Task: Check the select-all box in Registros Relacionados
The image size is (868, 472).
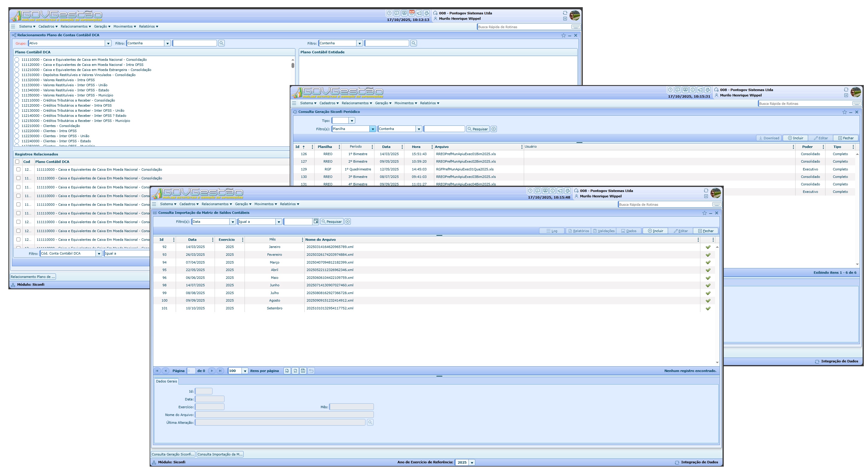Action: pos(18,162)
